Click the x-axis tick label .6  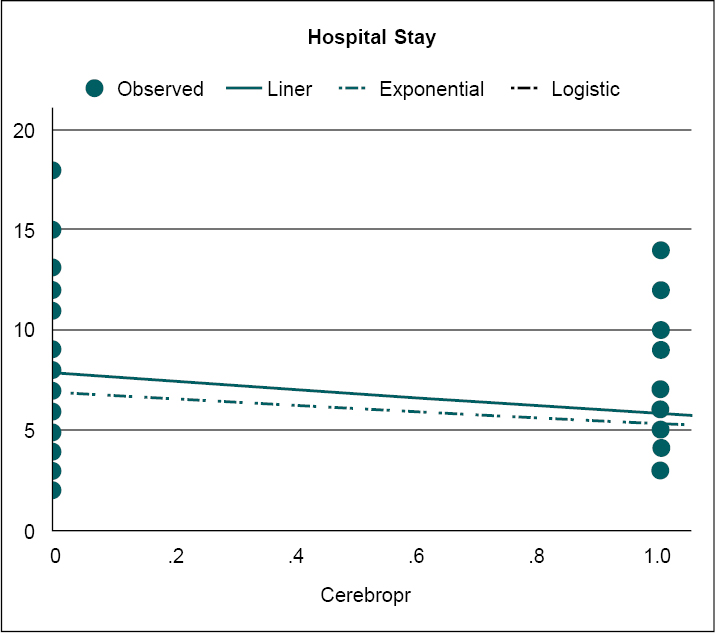pos(416,557)
